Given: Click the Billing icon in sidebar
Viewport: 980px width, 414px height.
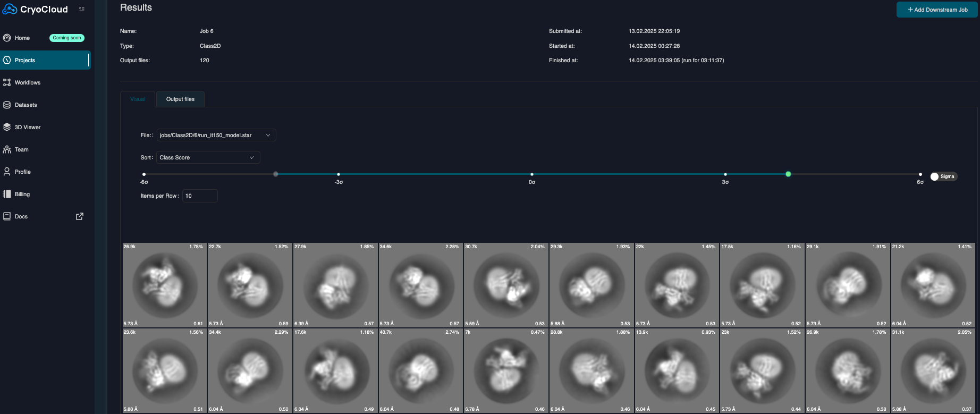Looking at the screenshot, I should pos(7,194).
